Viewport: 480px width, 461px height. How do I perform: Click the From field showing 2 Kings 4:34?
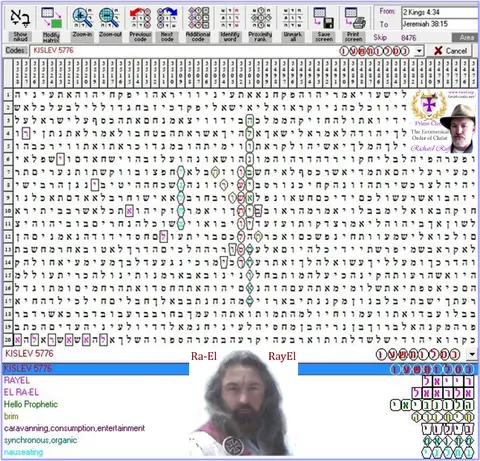pyautogui.click(x=439, y=12)
